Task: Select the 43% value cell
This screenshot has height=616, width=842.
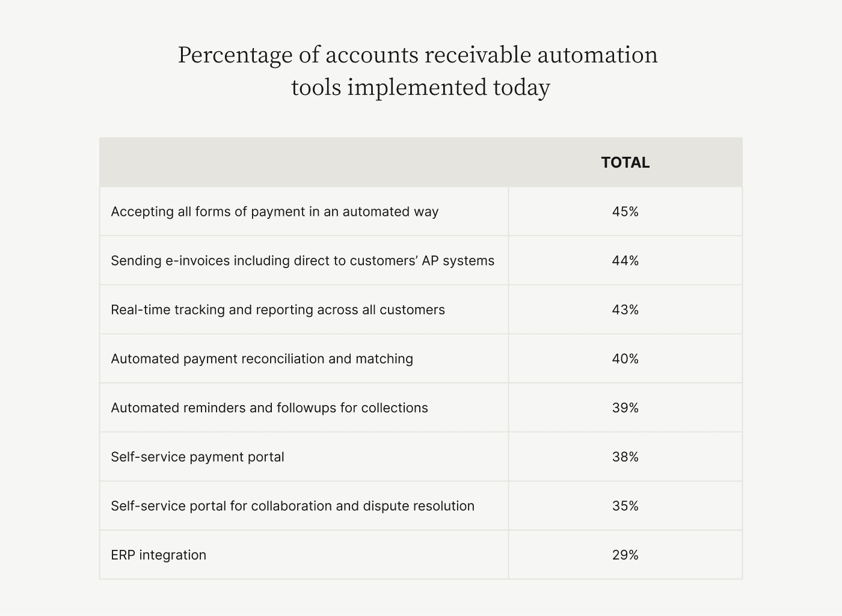Action: tap(625, 310)
